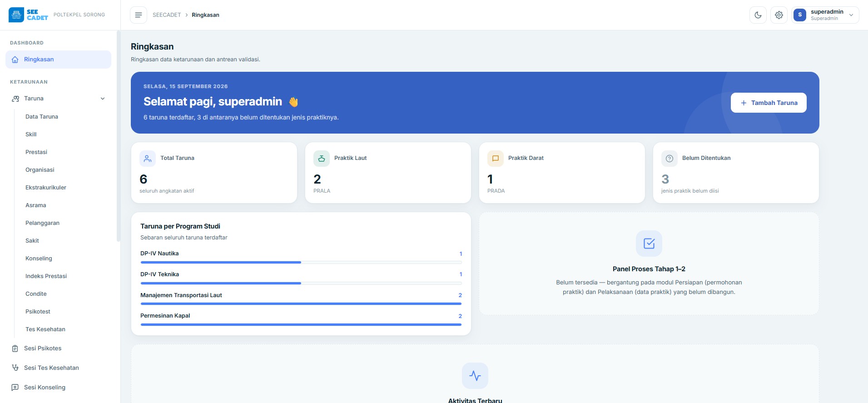Click the Sesi Konseling chat icon
868x403 pixels.
tap(15, 388)
